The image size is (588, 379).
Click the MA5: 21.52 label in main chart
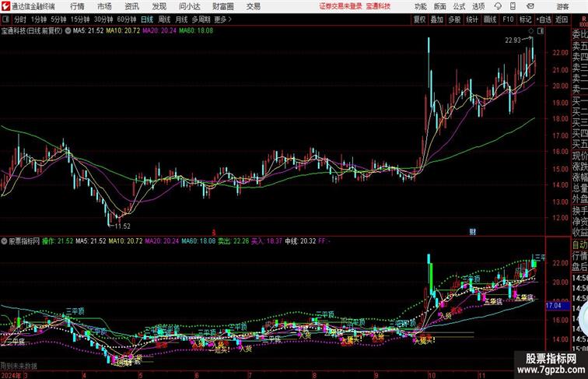pos(88,31)
